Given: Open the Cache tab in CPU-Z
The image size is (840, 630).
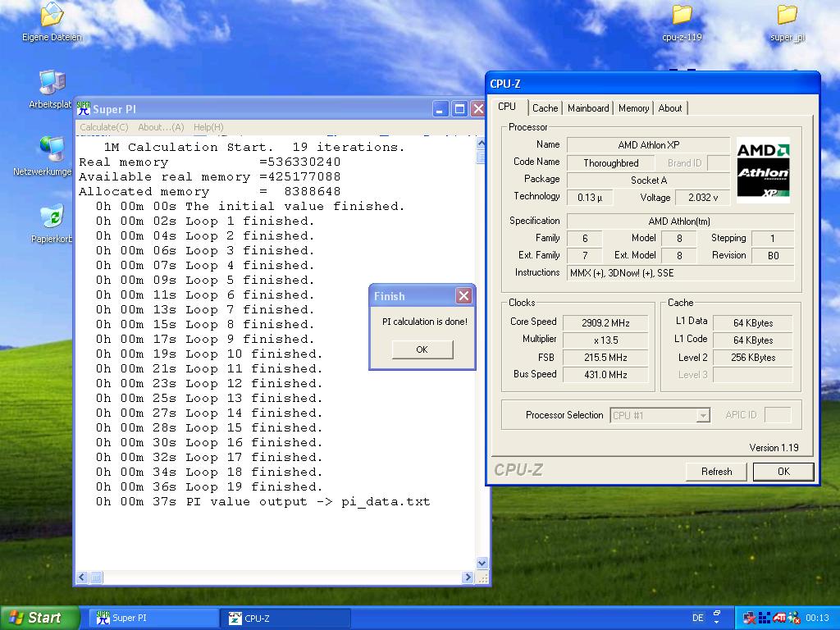Looking at the screenshot, I should coord(545,108).
